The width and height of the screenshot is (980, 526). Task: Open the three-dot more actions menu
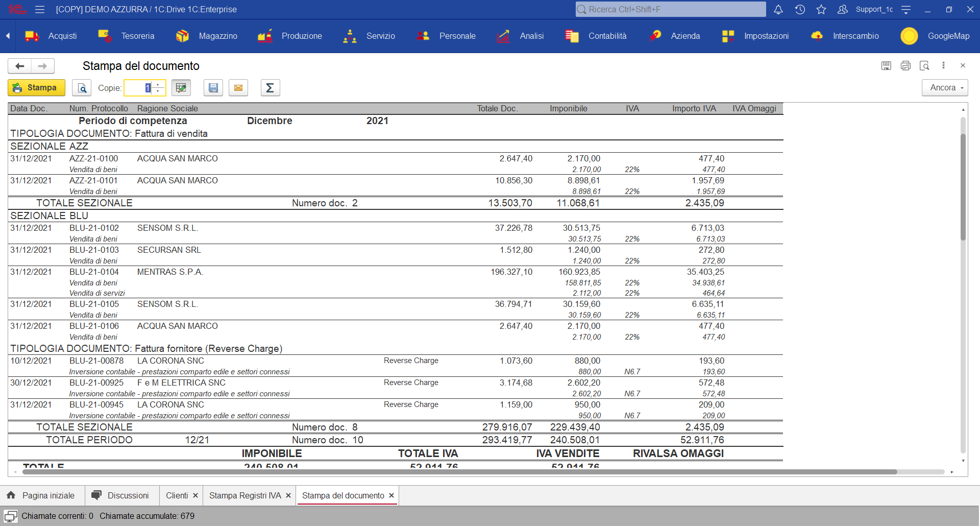coord(943,65)
